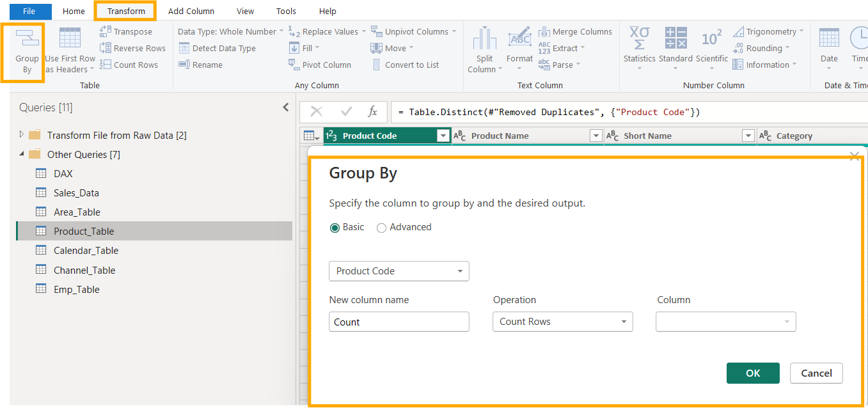This screenshot has width=868, height=408.
Task: Open the Product Code column filter arrow
Action: 443,136
